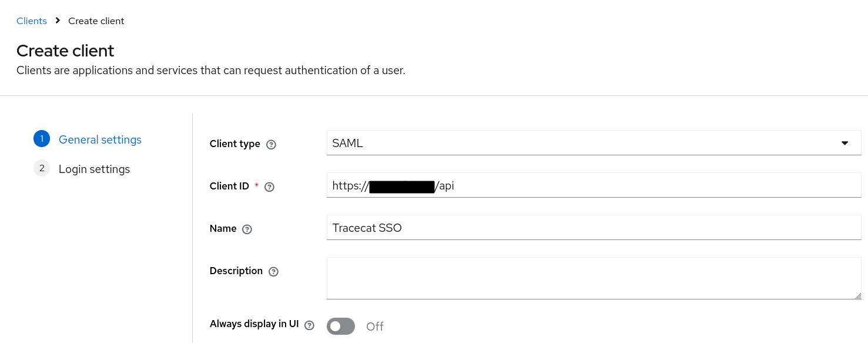Open the Client type help tooltip

pos(271,144)
